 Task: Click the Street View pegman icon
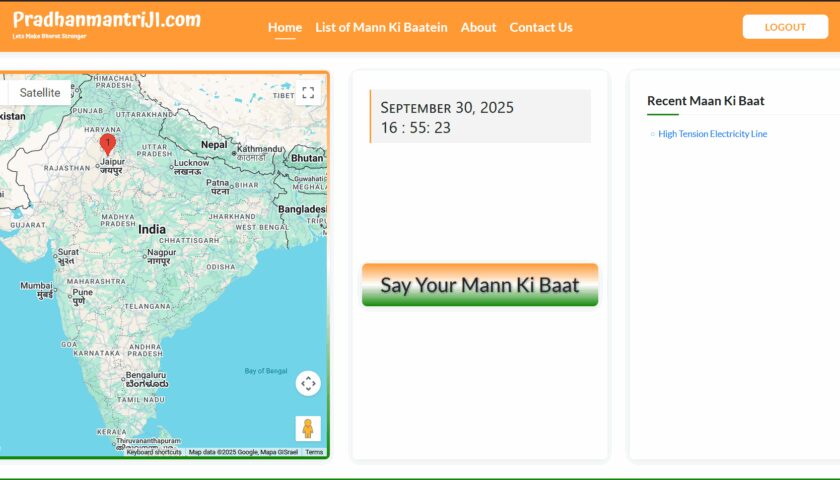pos(308,428)
